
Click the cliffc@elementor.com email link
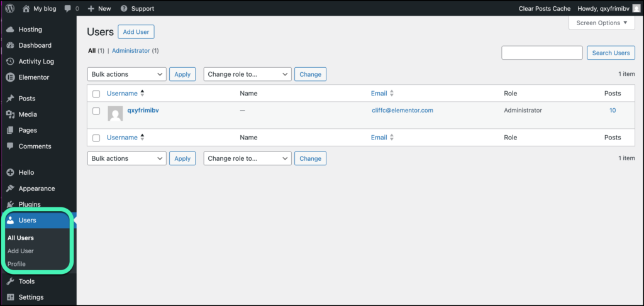[x=402, y=110]
